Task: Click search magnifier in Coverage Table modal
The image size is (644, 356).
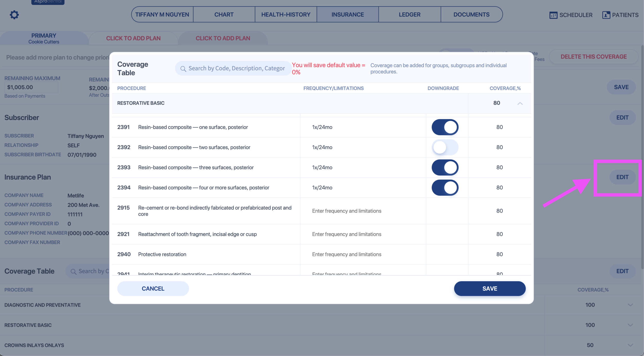Action: click(x=183, y=69)
